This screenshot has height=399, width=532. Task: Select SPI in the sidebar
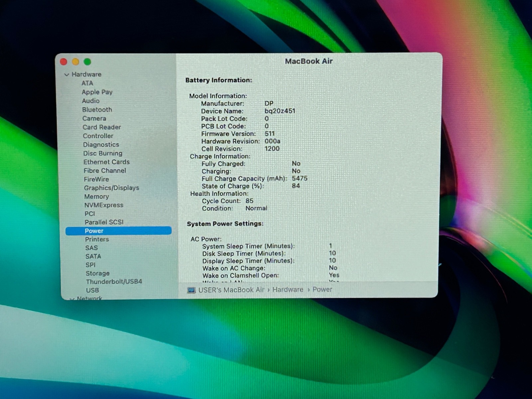coord(90,265)
